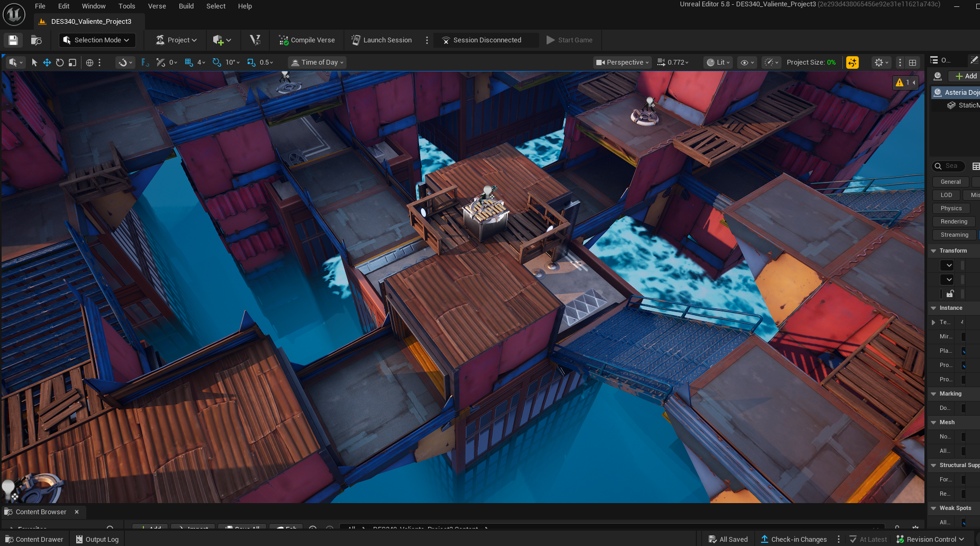Toggle the scale lock icon in Transform
This screenshot has width=980, height=546.
[x=950, y=293]
